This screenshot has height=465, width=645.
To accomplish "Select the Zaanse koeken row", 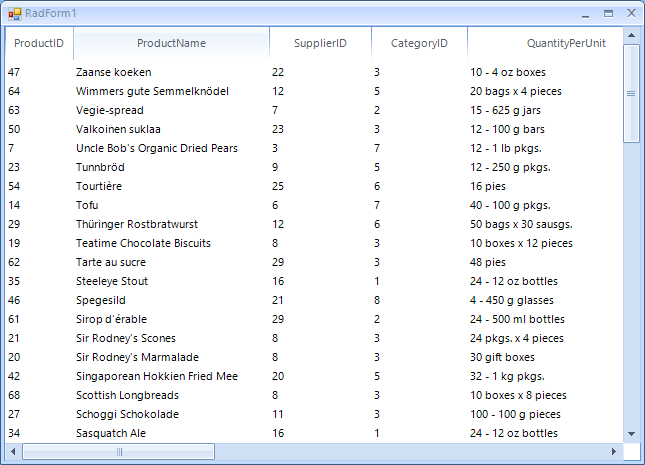I will 314,72.
